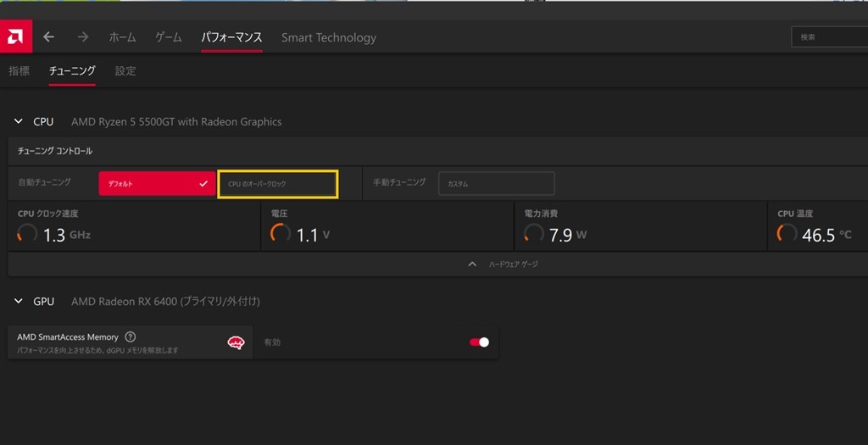This screenshot has width=868, height=445.
Task: Click the 自動チューニング label
Action: tap(44, 182)
